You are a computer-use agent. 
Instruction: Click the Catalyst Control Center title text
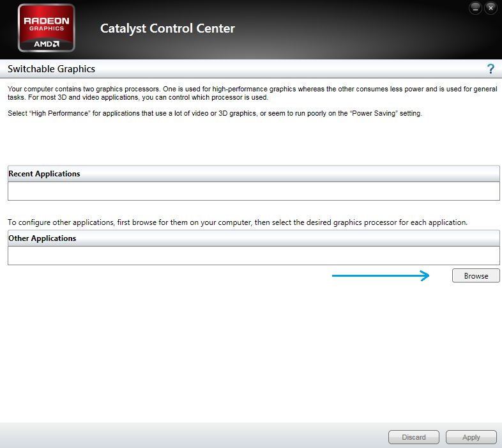coord(167,28)
